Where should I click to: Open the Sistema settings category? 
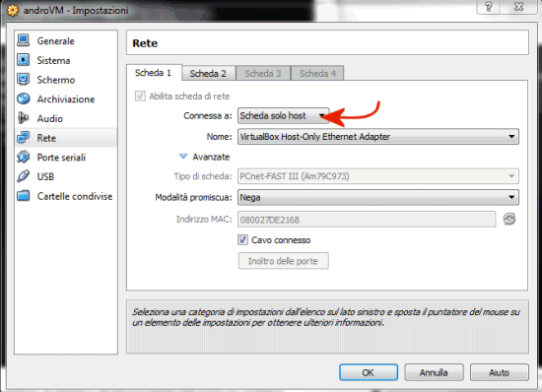(53, 60)
